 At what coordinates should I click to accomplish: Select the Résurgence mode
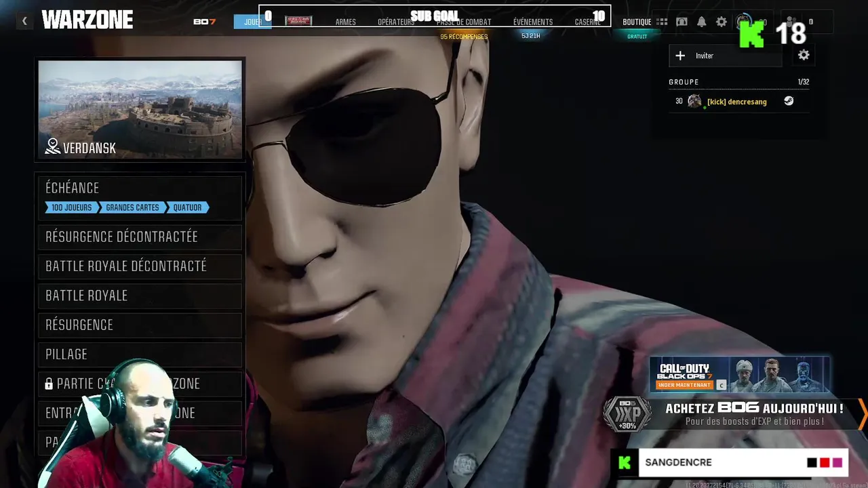click(x=140, y=325)
